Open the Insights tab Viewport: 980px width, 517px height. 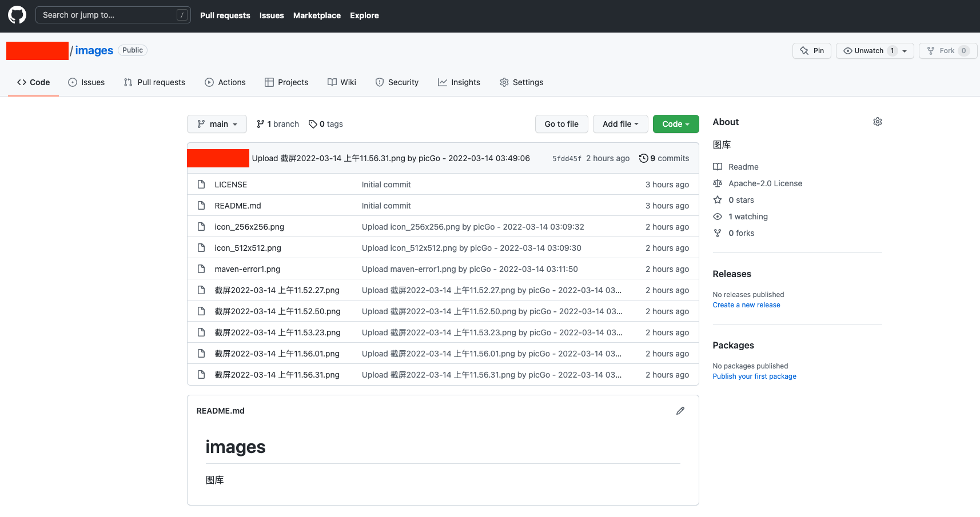coord(459,82)
